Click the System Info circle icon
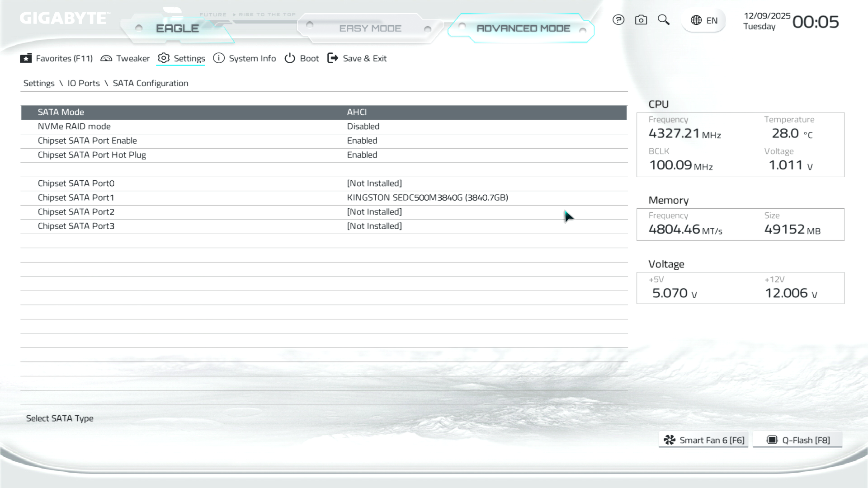Viewport: 868px width, 488px height. pyautogui.click(x=219, y=58)
